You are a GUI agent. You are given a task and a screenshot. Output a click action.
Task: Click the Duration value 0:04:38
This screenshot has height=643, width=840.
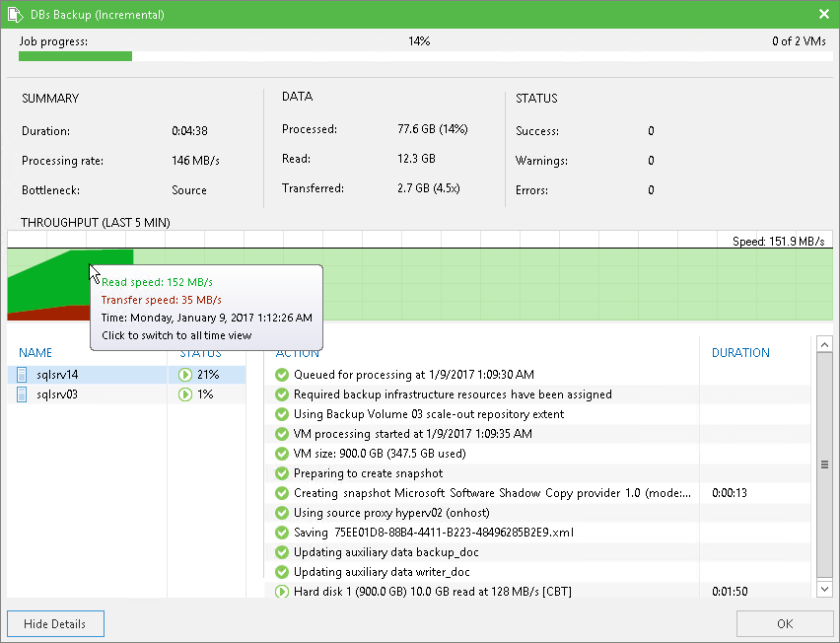189,131
